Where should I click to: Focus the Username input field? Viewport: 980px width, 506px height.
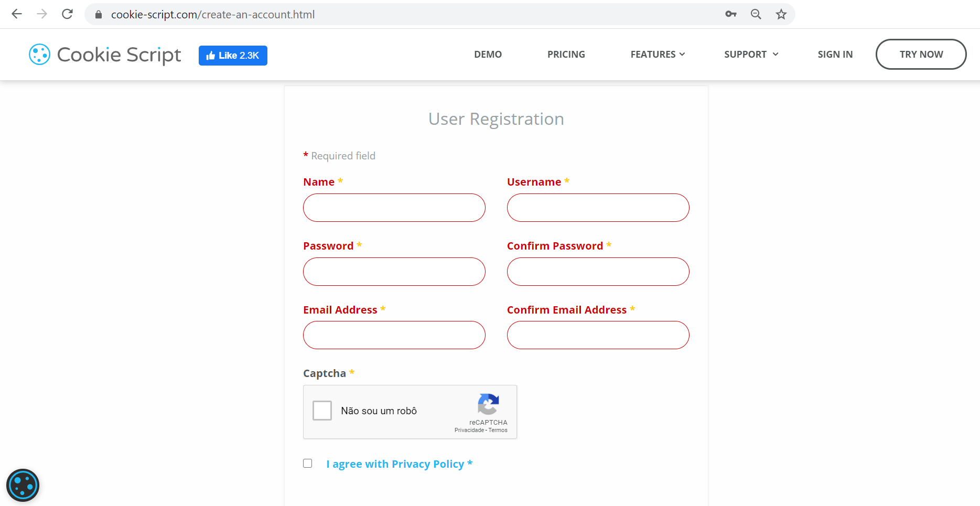(598, 208)
